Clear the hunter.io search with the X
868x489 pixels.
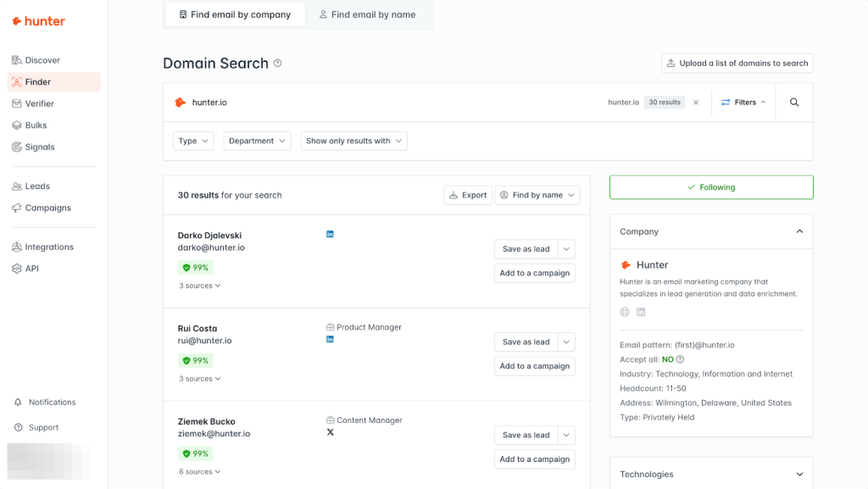tap(696, 102)
